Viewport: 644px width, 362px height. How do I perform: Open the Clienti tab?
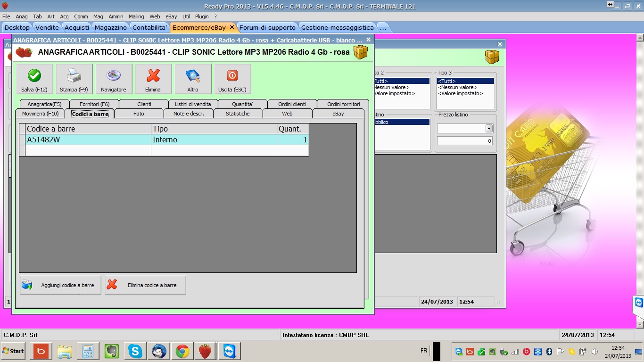click(x=144, y=104)
